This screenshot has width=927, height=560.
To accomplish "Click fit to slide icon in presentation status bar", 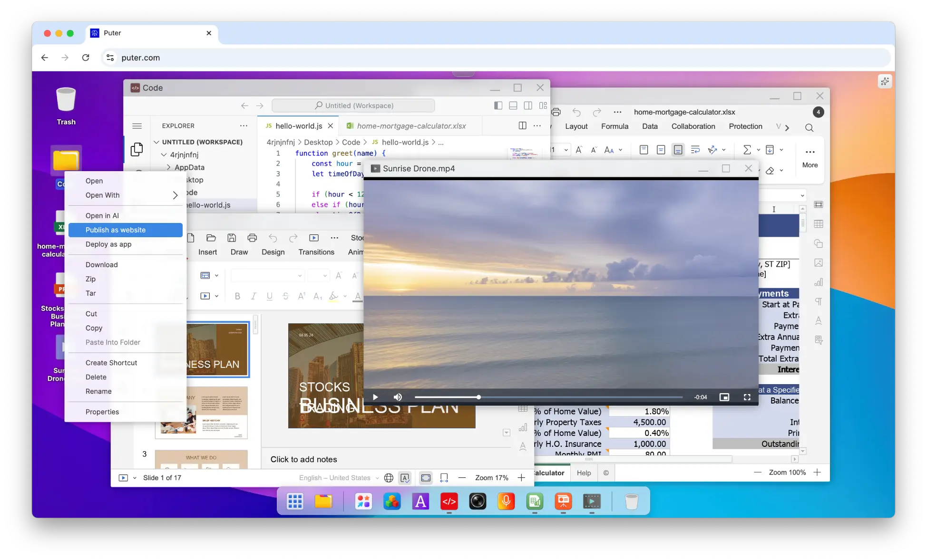I will click(426, 478).
